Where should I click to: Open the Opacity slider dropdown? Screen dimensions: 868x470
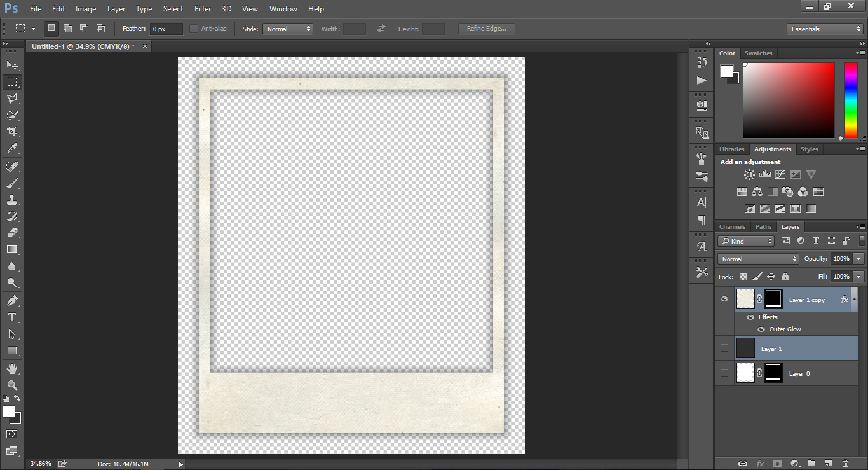pos(859,259)
